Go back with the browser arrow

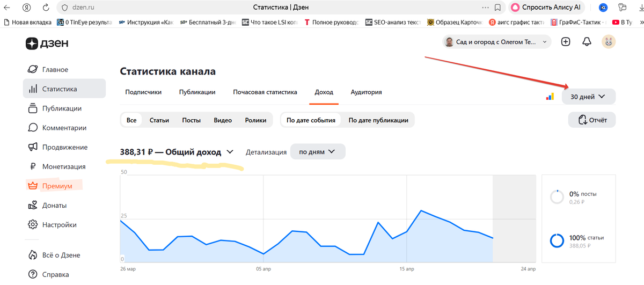[x=6, y=8]
